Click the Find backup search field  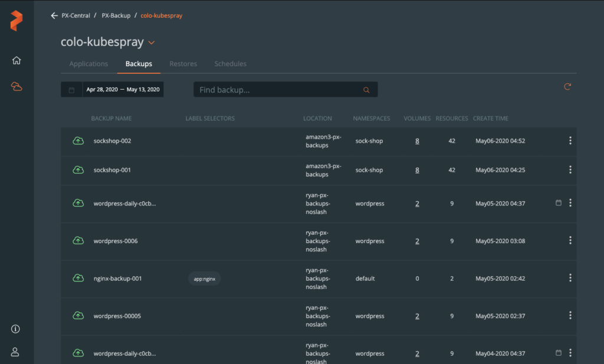tap(285, 89)
